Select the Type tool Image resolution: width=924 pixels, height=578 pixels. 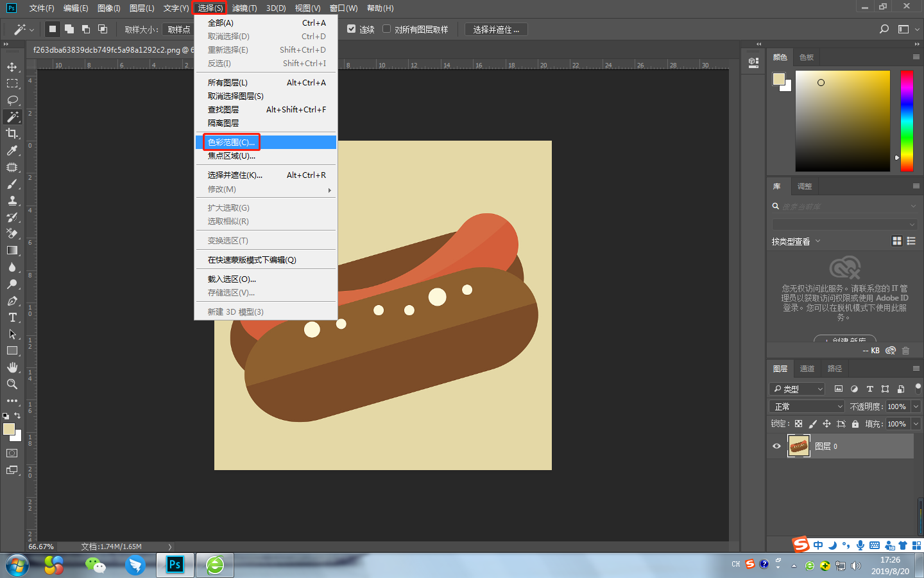click(13, 317)
